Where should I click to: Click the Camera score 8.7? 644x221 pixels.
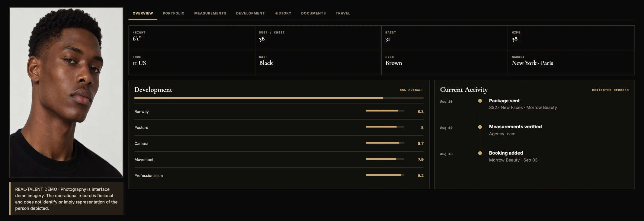421,144
